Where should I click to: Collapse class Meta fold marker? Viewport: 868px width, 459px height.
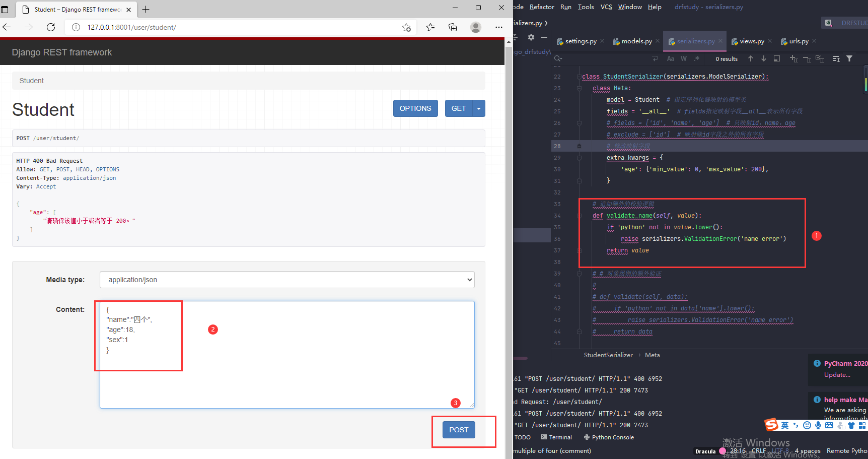click(579, 88)
